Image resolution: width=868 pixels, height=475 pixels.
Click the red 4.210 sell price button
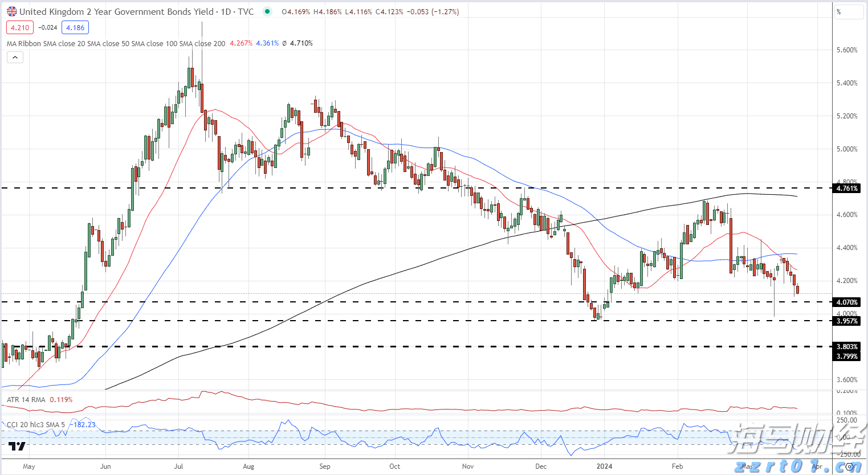tap(20, 27)
